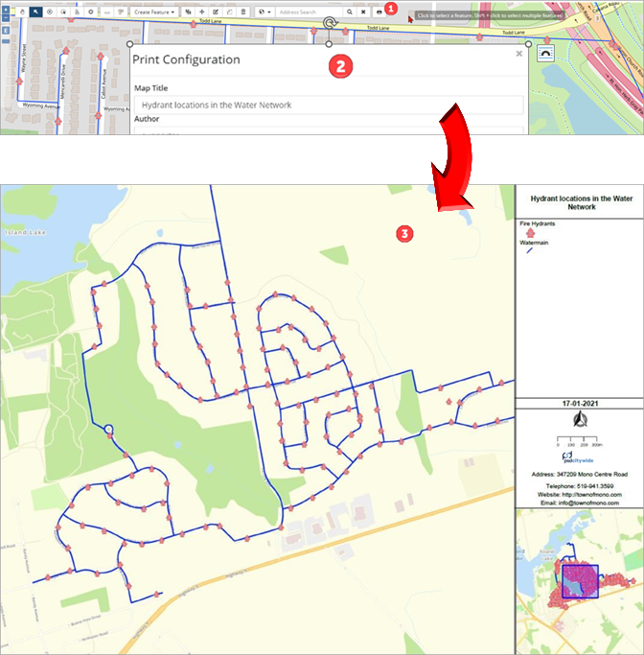Click the 'Telephone: 519-941.3599' text

(579, 486)
